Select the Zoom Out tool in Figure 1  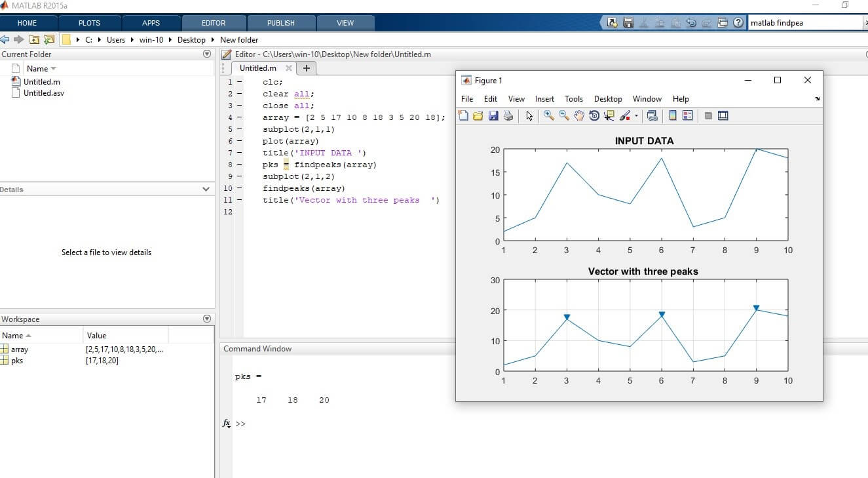tap(565, 115)
